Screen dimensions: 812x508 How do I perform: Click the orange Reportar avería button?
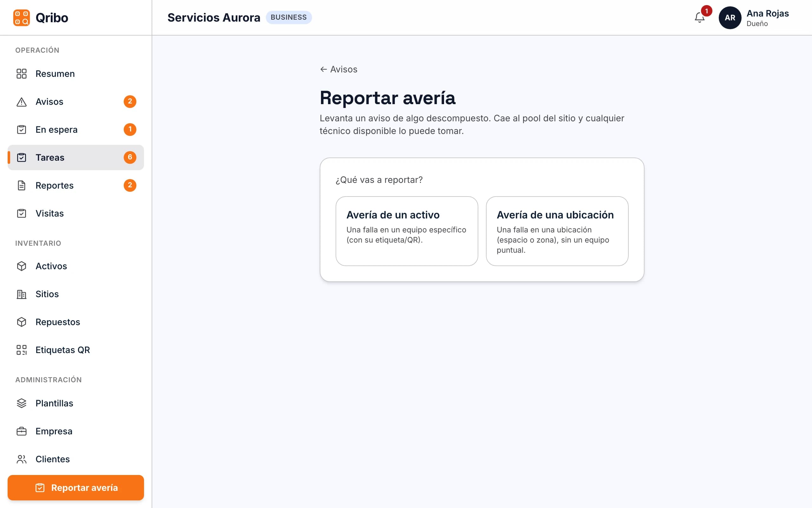click(76, 487)
